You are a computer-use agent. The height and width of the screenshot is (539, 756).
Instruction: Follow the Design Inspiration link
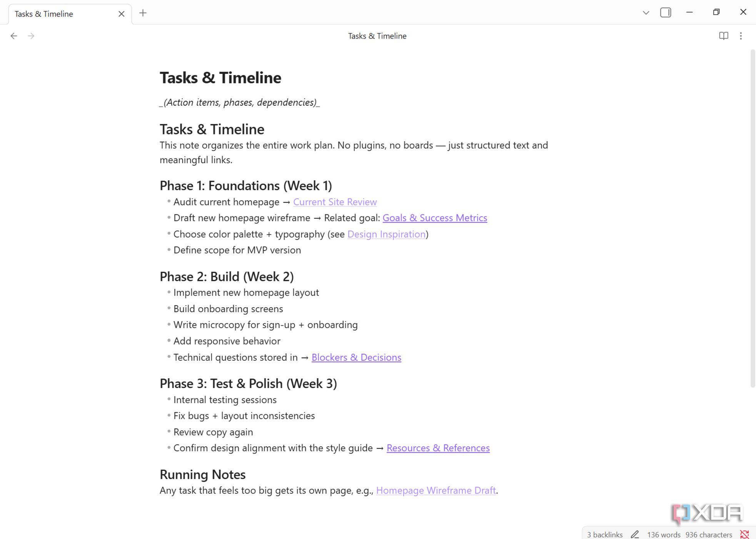pos(386,234)
